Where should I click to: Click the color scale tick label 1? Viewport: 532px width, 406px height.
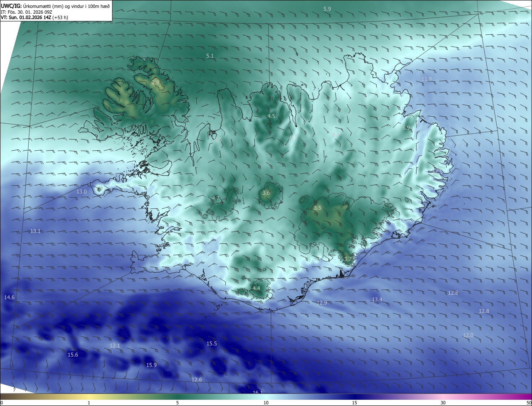pyautogui.click(x=89, y=403)
